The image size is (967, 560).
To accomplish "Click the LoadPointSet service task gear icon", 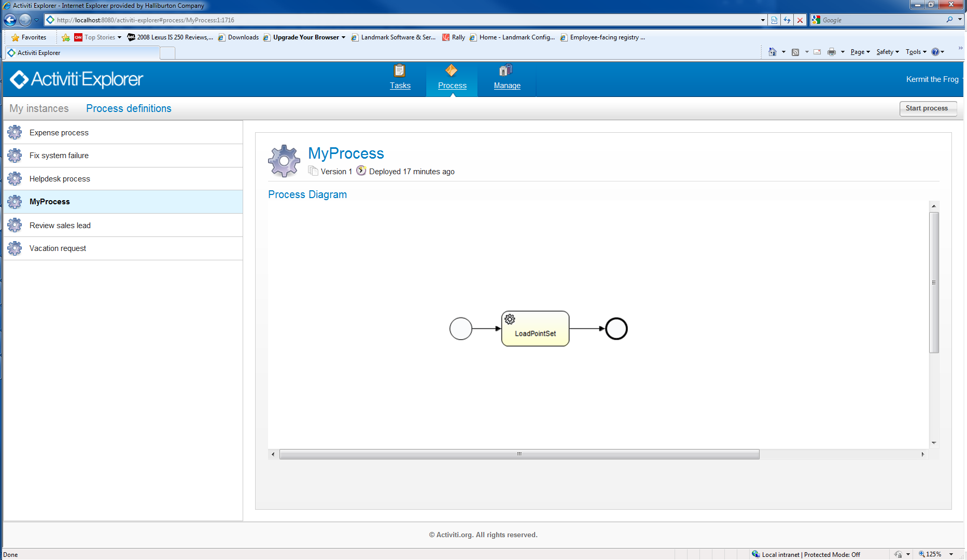I will click(x=510, y=319).
